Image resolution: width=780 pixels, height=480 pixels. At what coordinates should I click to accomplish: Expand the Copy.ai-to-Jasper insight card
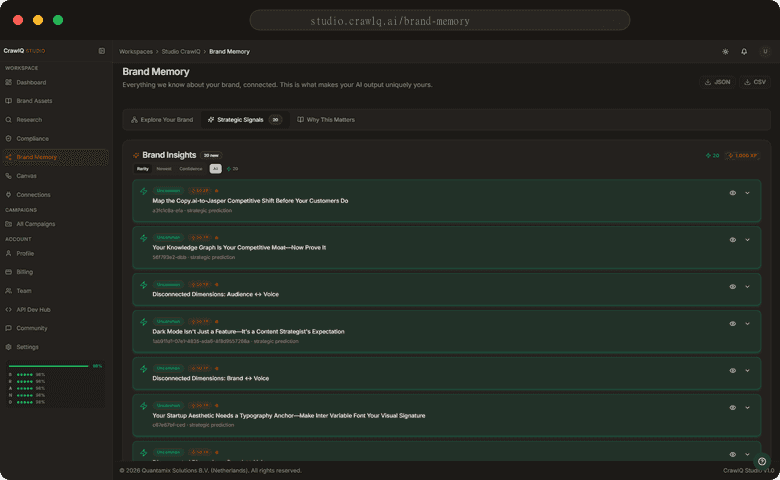click(747, 193)
